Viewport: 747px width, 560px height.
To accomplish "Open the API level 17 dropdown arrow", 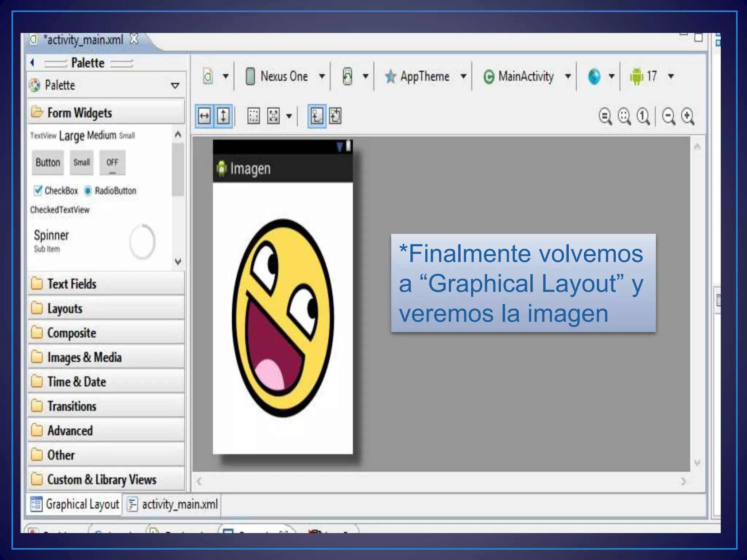I will point(671,76).
